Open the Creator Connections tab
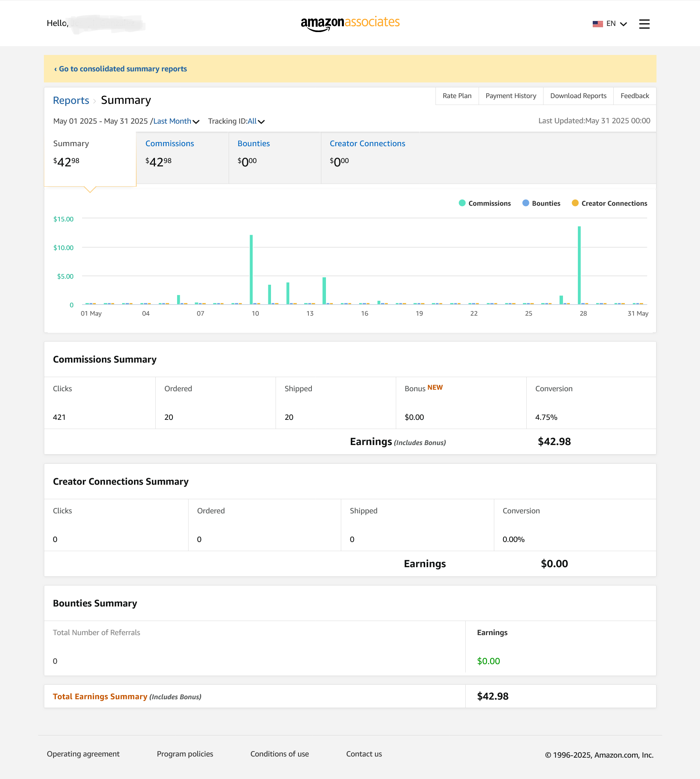Viewport: 700px width, 779px height. click(x=367, y=158)
